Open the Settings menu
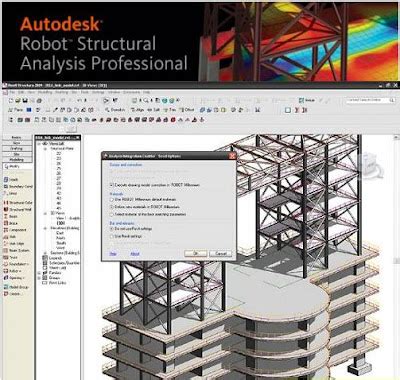 coord(98,92)
